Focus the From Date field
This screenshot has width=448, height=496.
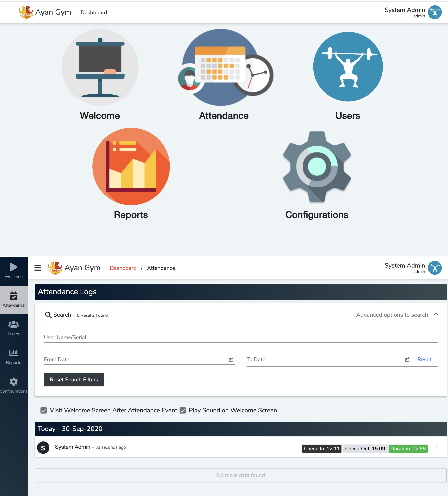139,360
